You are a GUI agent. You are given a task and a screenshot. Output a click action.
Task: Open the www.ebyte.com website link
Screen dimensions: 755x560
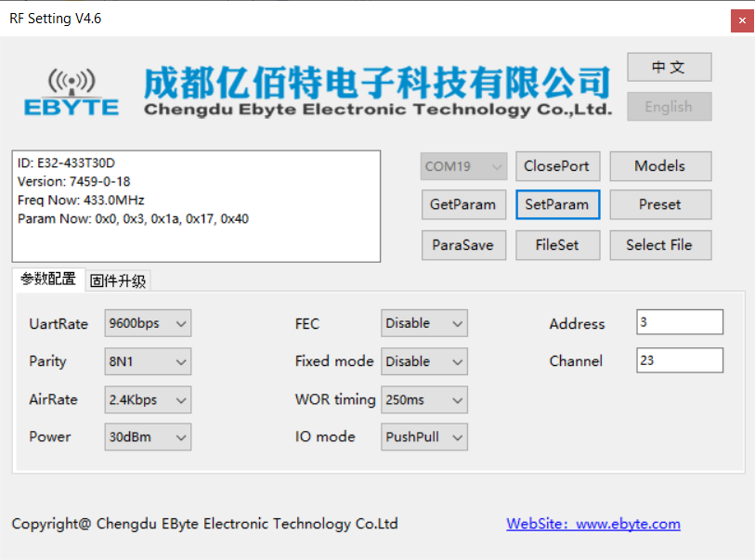pyautogui.click(x=593, y=524)
